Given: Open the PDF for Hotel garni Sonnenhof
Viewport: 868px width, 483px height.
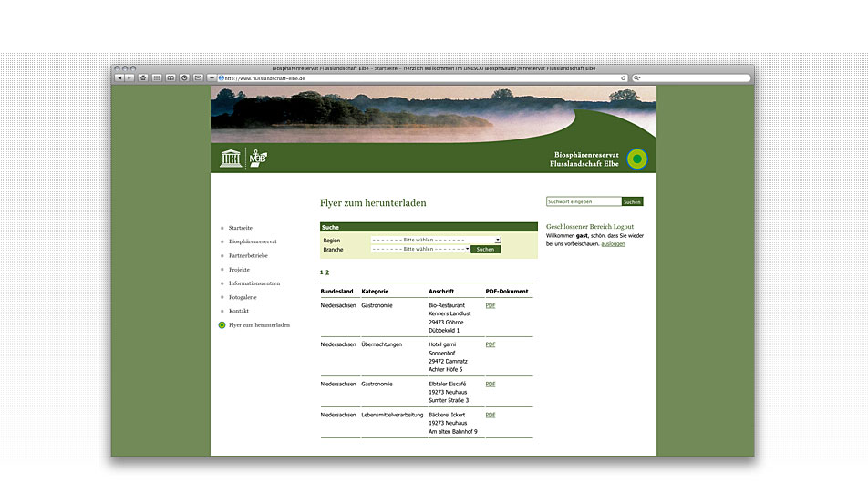Looking at the screenshot, I should (x=491, y=344).
